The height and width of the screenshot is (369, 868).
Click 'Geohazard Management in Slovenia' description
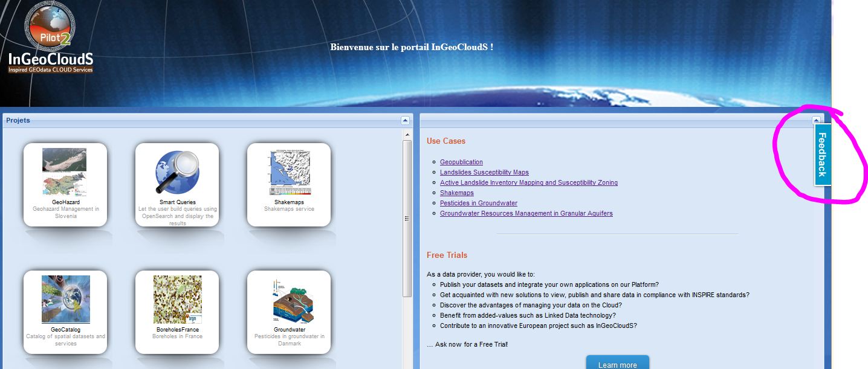(x=66, y=213)
